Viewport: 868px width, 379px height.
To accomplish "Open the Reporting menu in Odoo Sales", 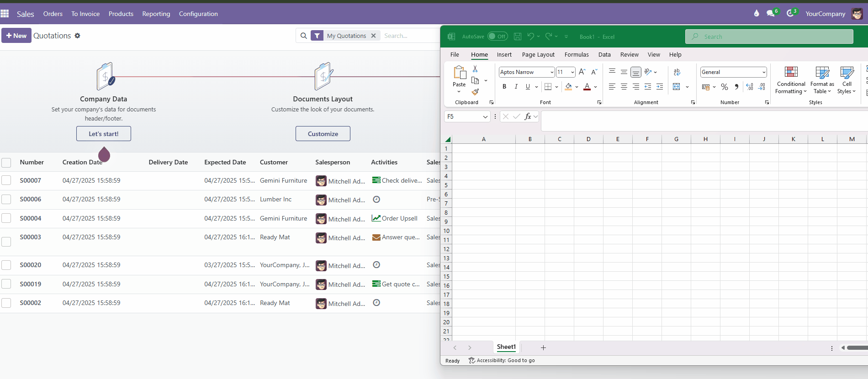I will click(x=156, y=14).
